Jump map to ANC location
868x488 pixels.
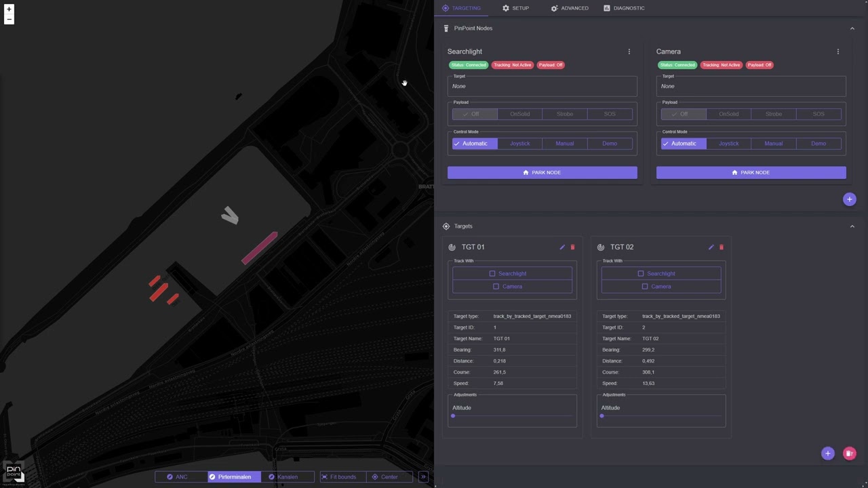181,477
